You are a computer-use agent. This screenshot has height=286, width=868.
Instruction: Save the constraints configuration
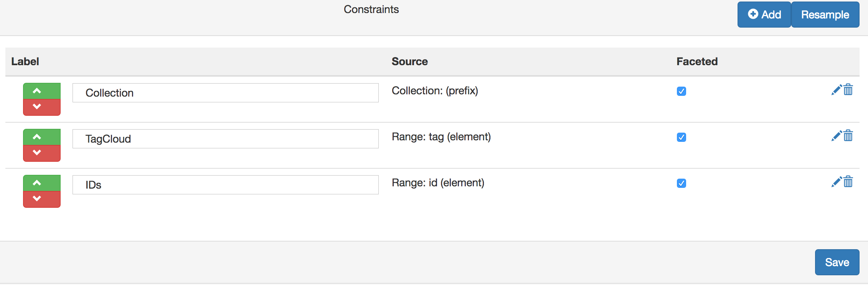point(837,262)
